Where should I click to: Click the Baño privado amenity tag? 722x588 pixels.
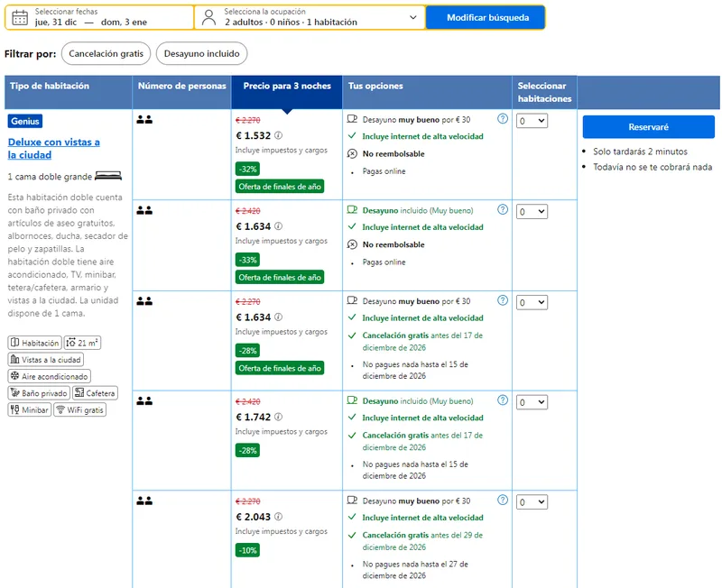[x=39, y=393]
